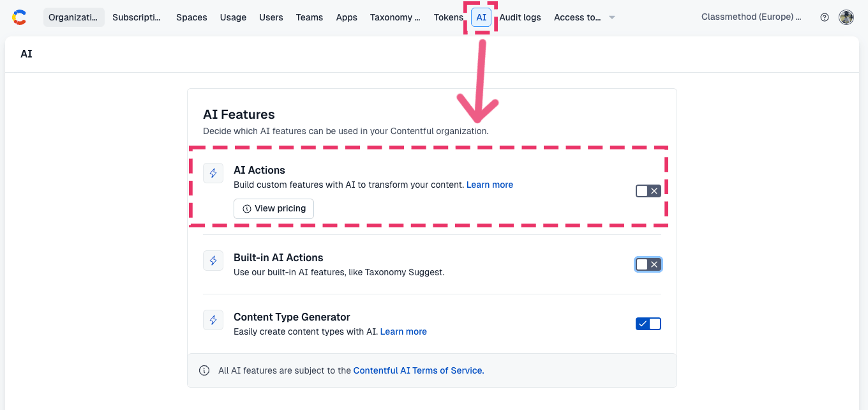Follow the Learn more link under AI Actions
Viewport: 868px width, 410px height.
[490, 185]
